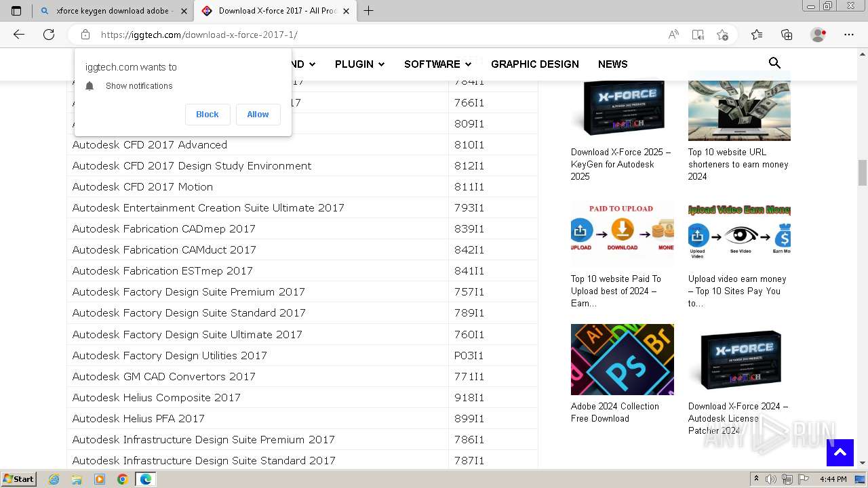Screen dimensions: 868x488
Task: Select Autodesk CFD 2017 Motion row text
Action: [142, 187]
